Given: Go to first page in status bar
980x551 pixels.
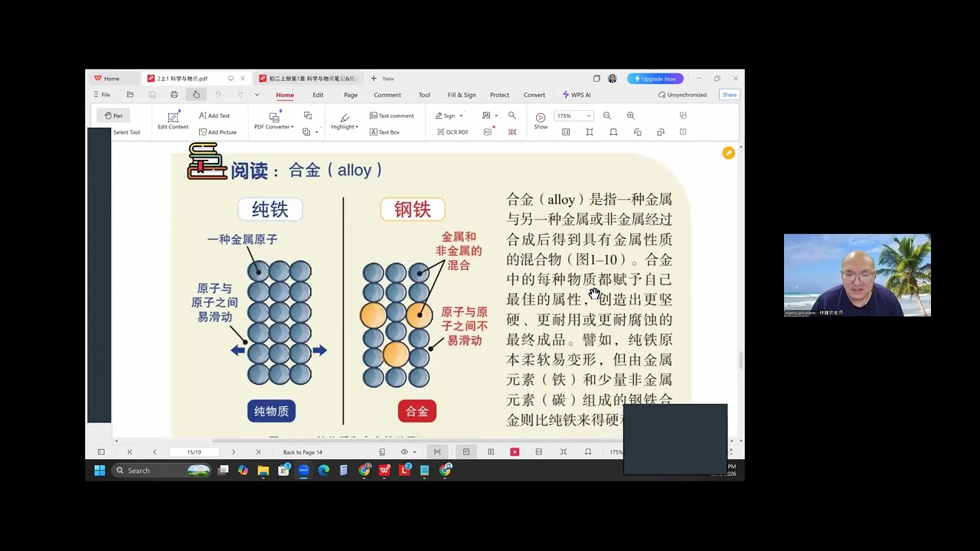Looking at the screenshot, I should point(129,452).
